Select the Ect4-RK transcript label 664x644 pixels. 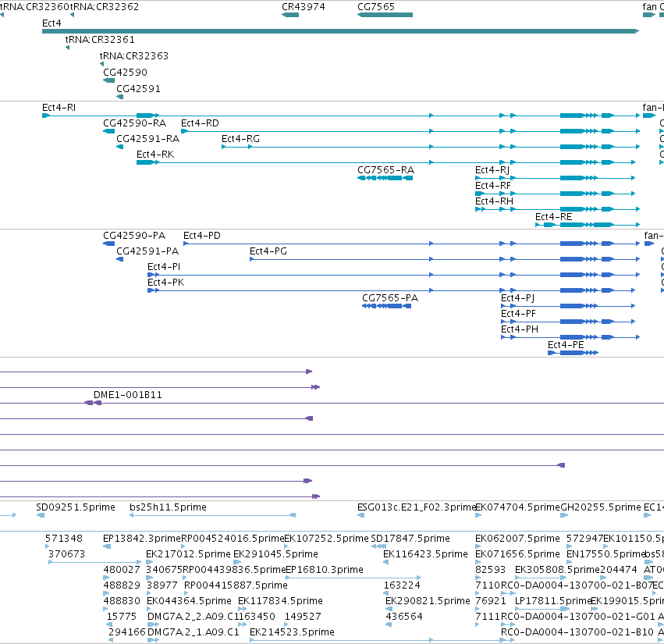tap(155, 155)
